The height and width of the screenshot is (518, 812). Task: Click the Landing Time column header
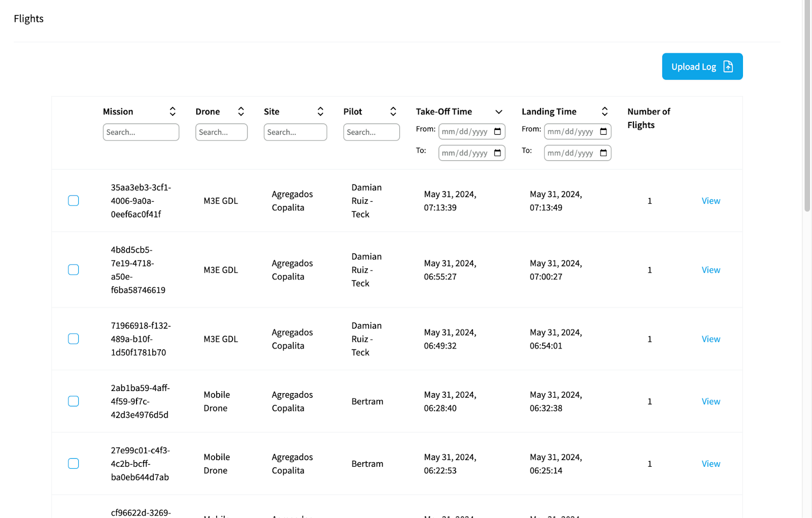pyautogui.click(x=549, y=112)
